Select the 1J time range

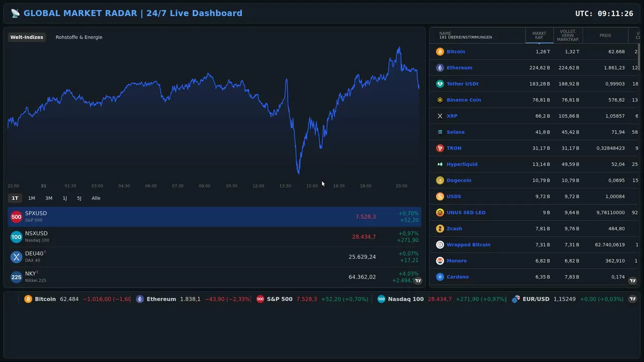(x=65, y=198)
